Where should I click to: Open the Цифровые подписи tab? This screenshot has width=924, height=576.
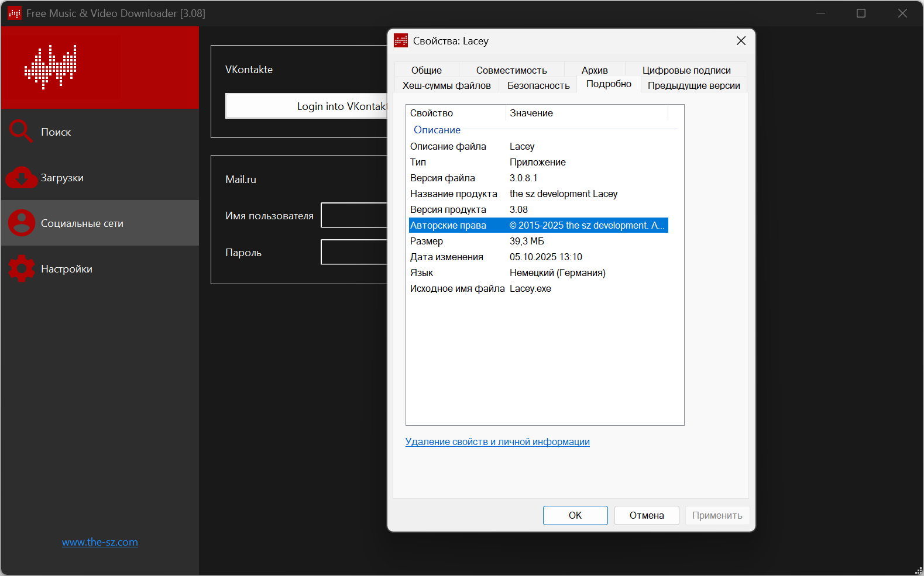tap(686, 70)
